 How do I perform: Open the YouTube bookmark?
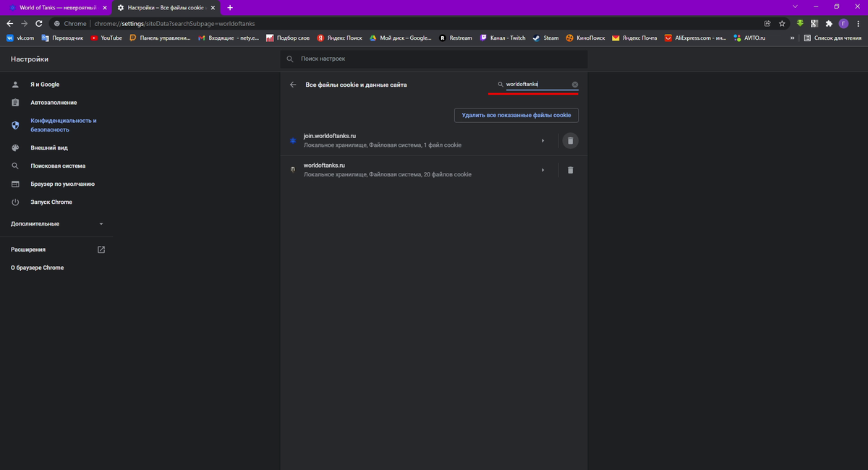[106, 38]
